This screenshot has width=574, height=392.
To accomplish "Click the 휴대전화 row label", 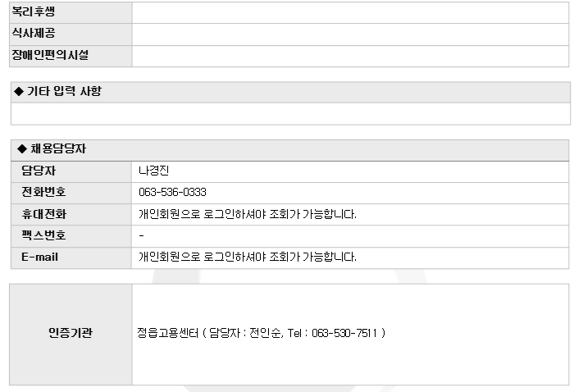I will point(43,214).
